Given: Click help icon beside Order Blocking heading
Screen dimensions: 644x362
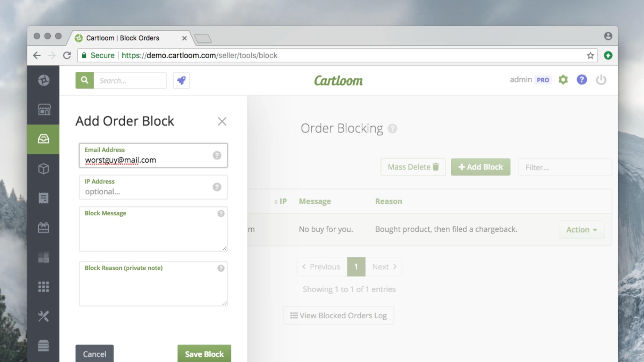Looking at the screenshot, I should coord(392,129).
